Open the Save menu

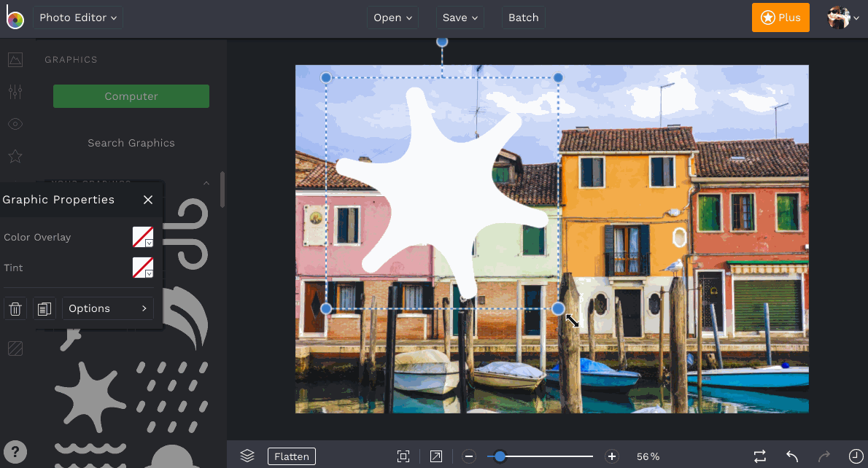(x=460, y=17)
